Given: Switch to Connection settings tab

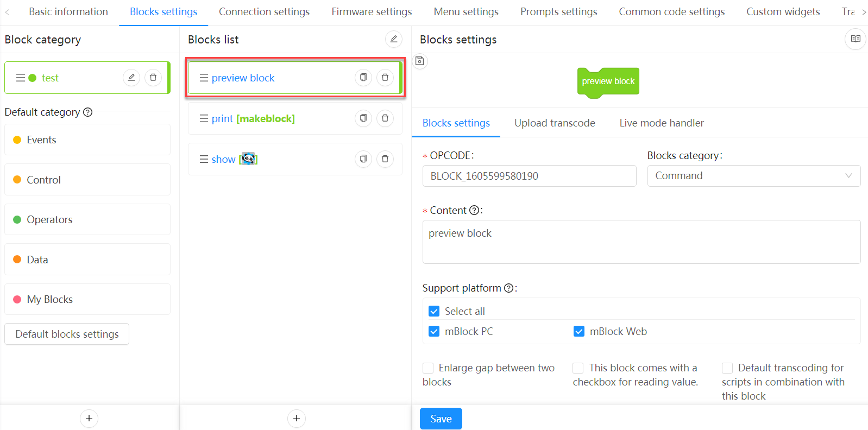Looking at the screenshot, I should click(264, 12).
